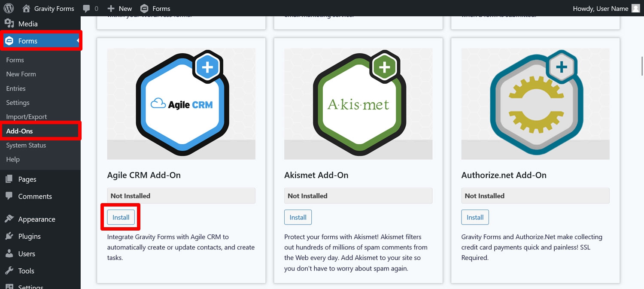Click Not Installed status under Akismet
This screenshot has height=289, width=644.
pos(358,196)
